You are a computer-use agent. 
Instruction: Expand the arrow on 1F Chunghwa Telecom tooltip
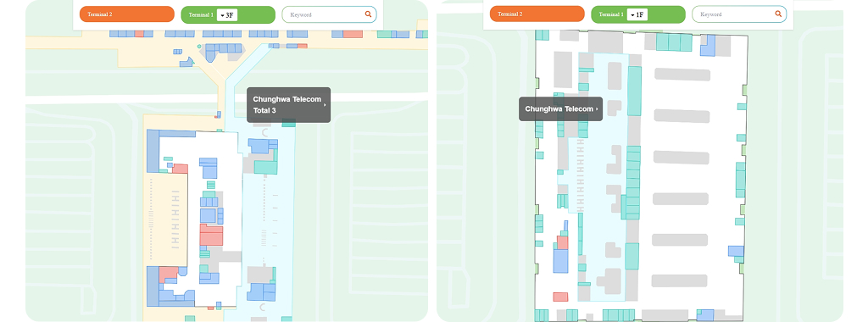pyautogui.click(x=597, y=109)
